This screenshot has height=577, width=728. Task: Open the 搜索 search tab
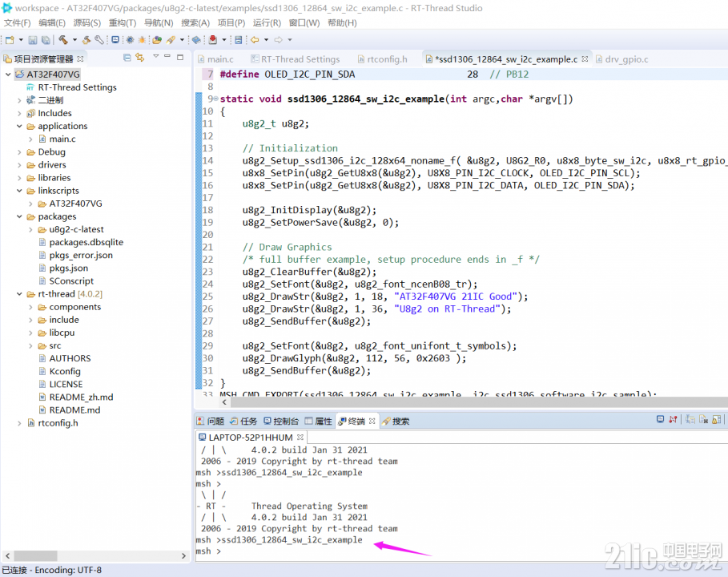point(396,422)
